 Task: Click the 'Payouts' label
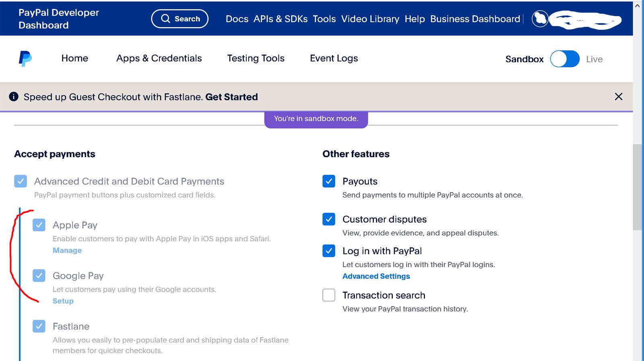point(360,181)
